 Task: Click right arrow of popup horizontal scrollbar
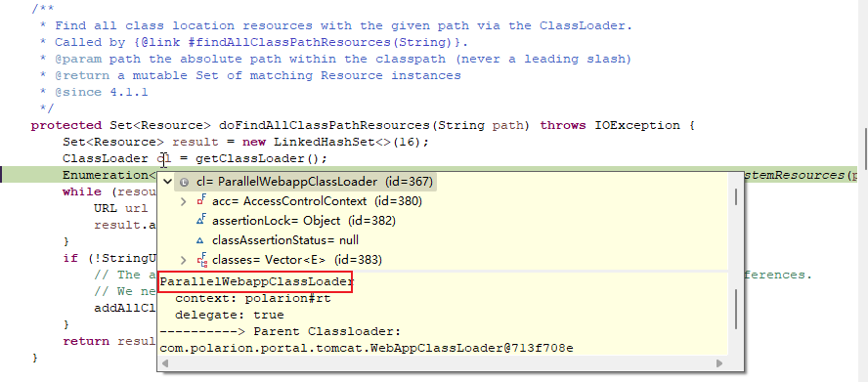pyautogui.click(x=719, y=363)
